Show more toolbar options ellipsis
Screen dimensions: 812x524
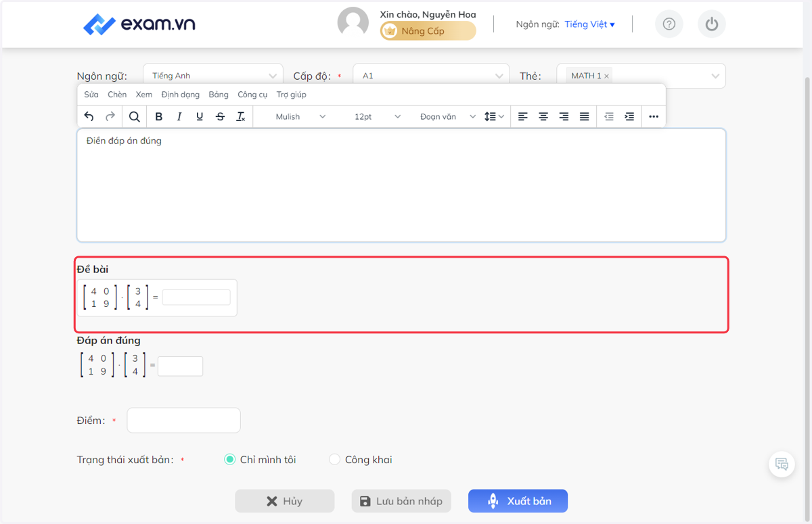tap(654, 117)
